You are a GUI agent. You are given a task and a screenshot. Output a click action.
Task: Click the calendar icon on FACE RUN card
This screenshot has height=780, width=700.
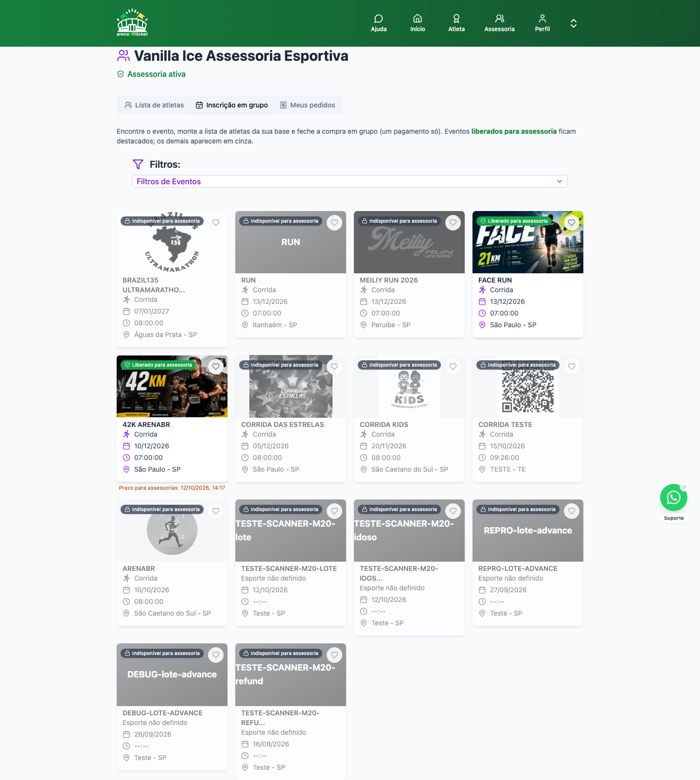coord(482,301)
